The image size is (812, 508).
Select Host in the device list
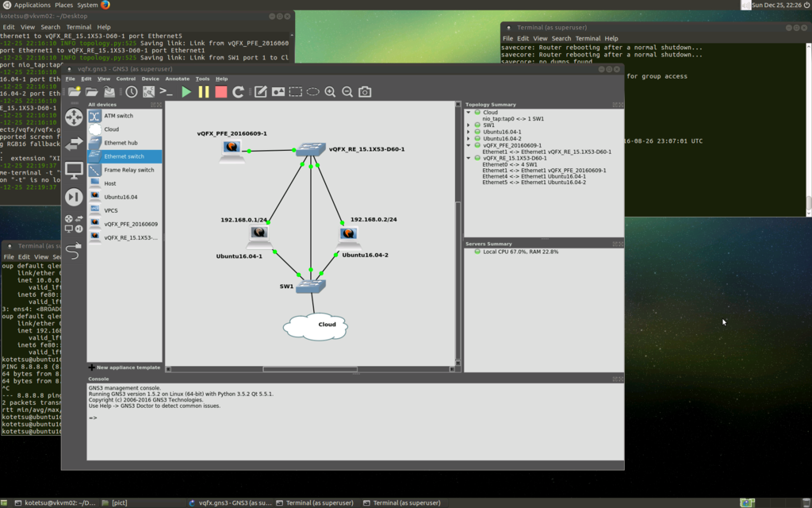pos(124,183)
